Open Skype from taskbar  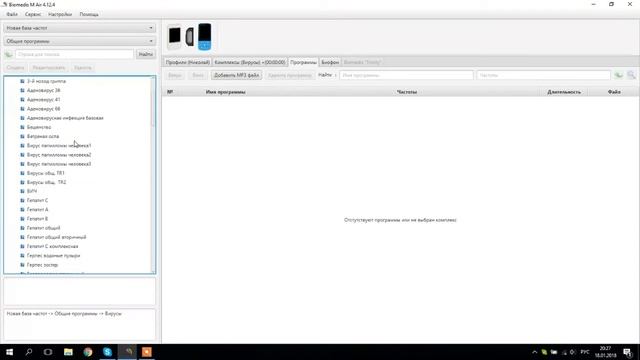click(x=107, y=352)
